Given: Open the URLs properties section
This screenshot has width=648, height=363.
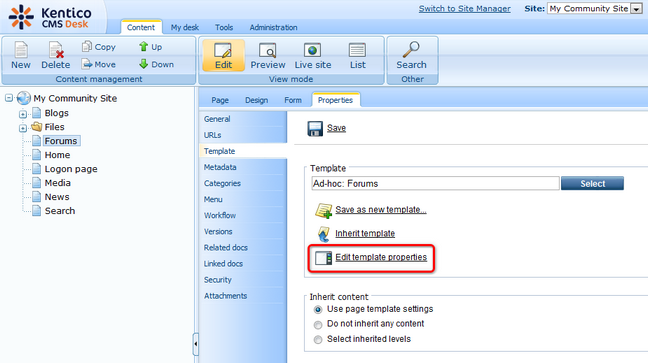Looking at the screenshot, I should coord(243,135).
